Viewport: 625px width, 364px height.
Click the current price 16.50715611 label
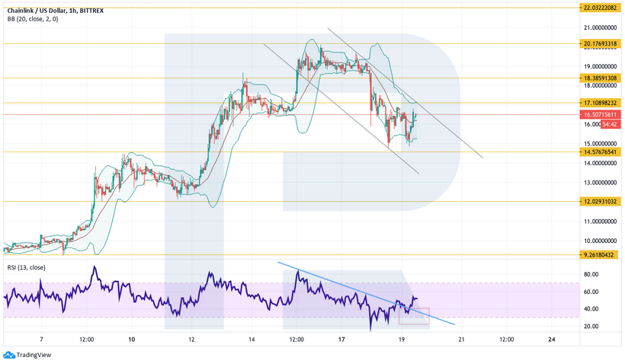(600, 115)
